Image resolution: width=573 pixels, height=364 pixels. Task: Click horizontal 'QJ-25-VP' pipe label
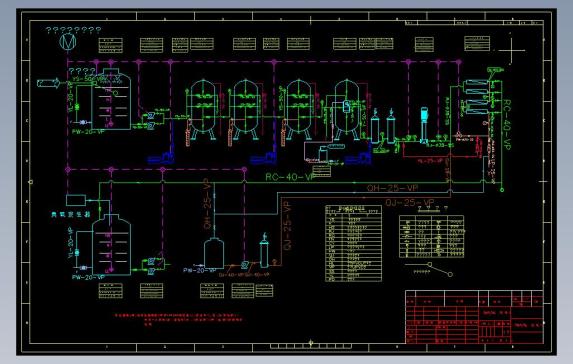point(410,202)
